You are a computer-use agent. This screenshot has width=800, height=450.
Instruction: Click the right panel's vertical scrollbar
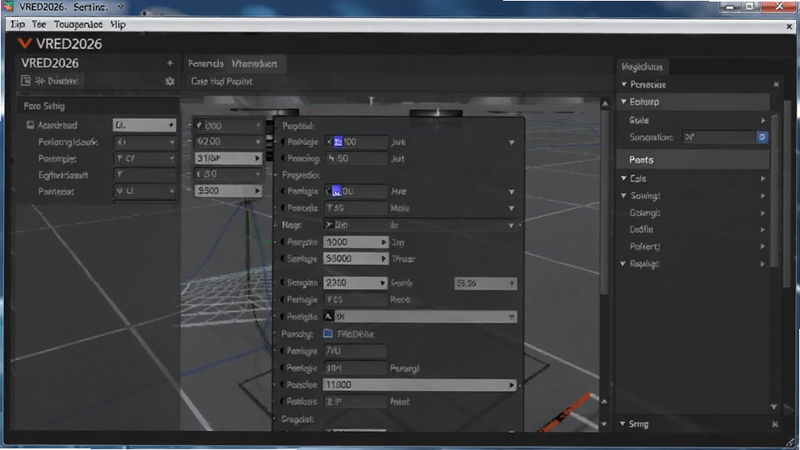(x=774, y=191)
